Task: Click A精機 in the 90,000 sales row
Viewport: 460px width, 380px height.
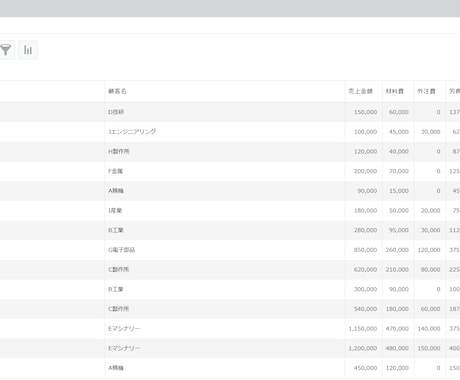Action: [x=116, y=191]
